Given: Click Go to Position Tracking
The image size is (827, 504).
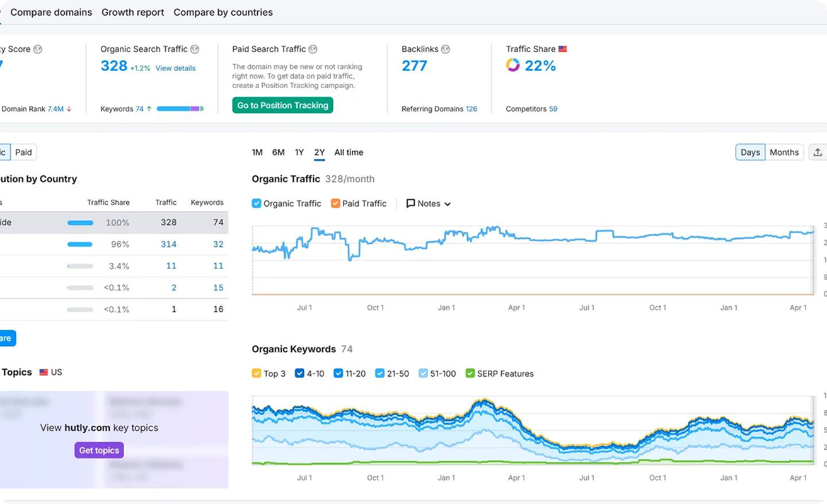Looking at the screenshot, I should tap(282, 105).
